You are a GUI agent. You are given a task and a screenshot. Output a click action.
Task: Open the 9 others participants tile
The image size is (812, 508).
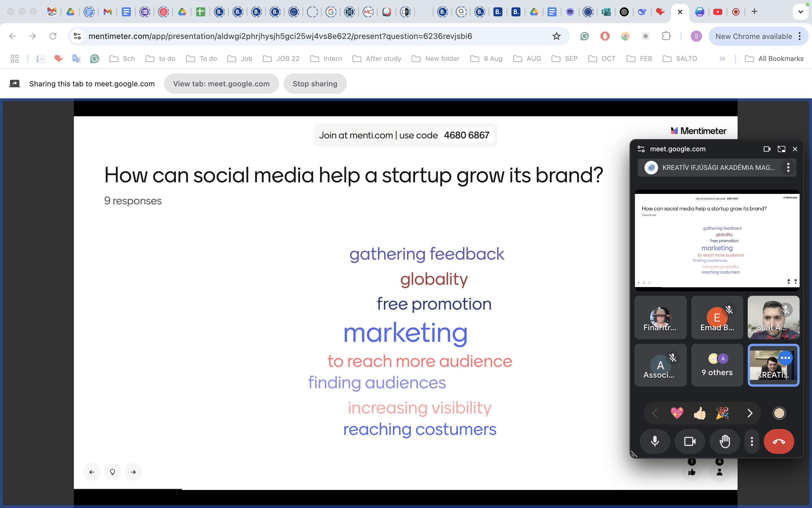[x=717, y=365]
